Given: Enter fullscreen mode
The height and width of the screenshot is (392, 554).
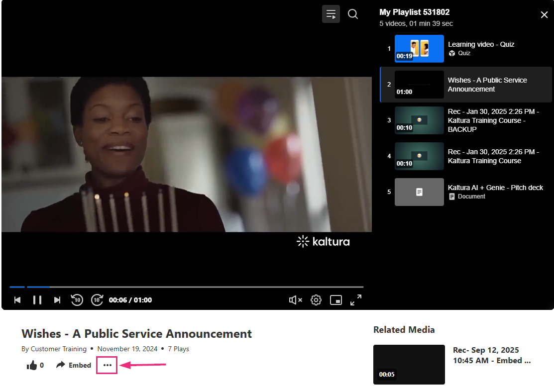Looking at the screenshot, I should [356, 300].
